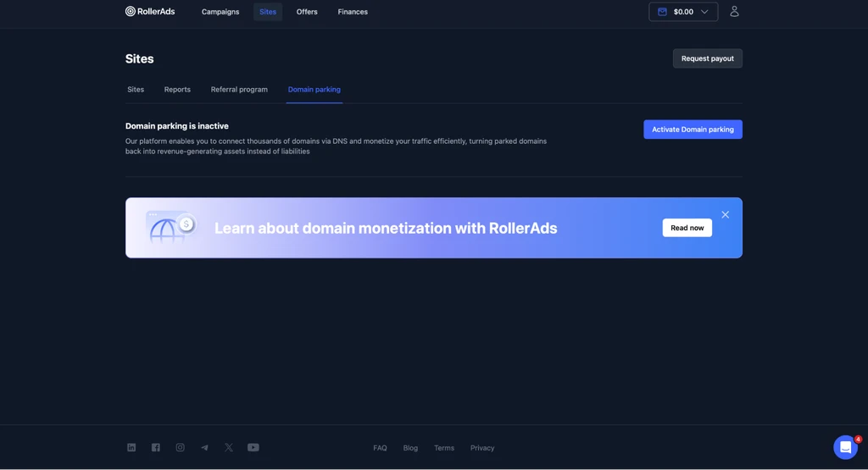Open the Instagram footer icon
The image size is (868, 470).
pyautogui.click(x=180, y=447)
